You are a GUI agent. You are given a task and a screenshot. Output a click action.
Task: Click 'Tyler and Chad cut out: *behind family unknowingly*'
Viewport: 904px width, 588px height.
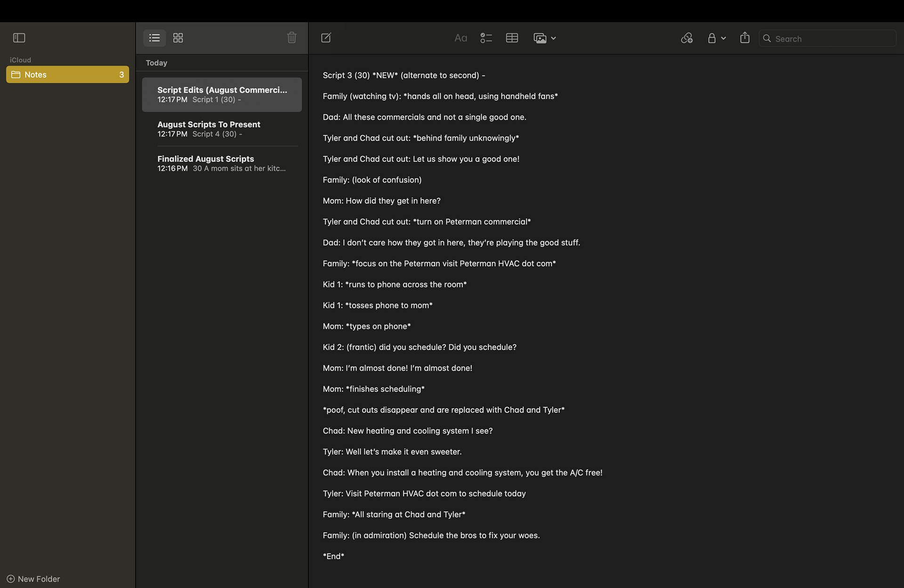[x=420, y=138]
